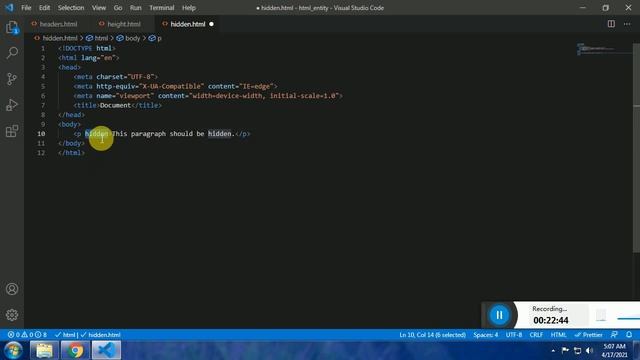The width and height of the screenshot is (640, 360).
Task: Click the errors and warnings status indicator
Action: point(27,335)
